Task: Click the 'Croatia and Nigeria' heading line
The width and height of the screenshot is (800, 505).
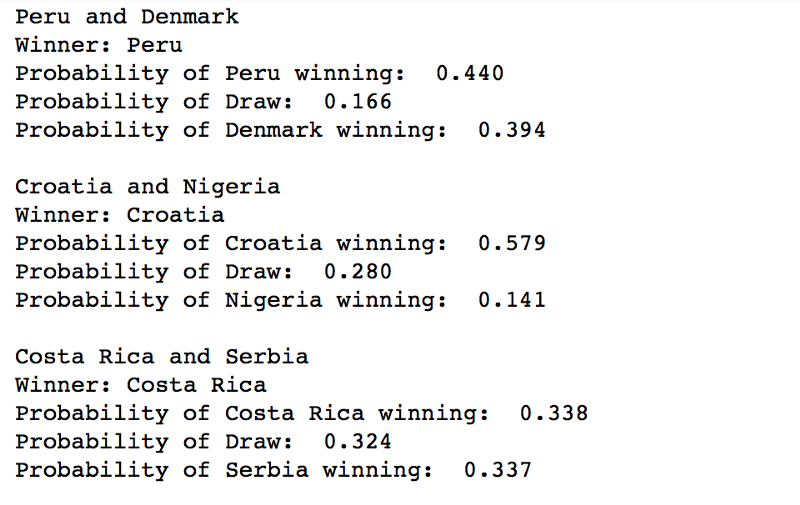Action: 147,187
